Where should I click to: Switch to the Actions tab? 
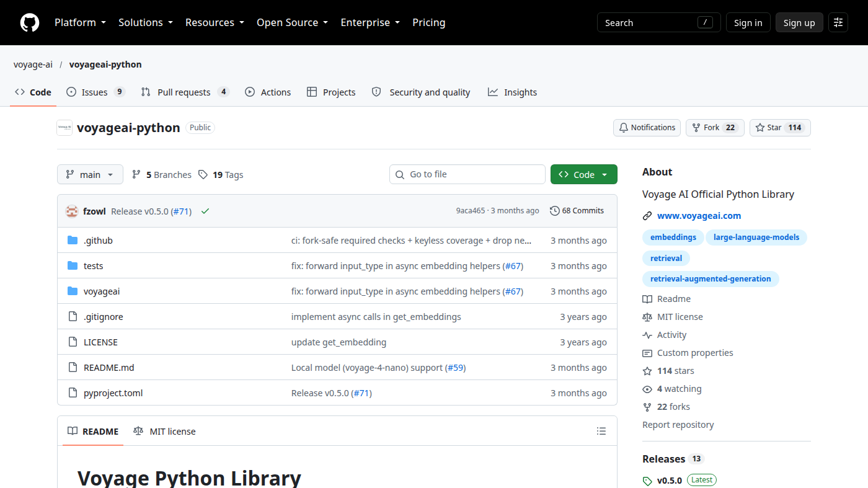click(x=268, y=92)
